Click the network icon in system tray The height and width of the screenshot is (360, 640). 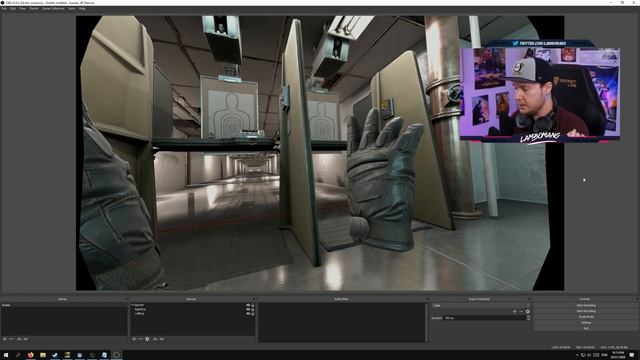click(583, 355)
